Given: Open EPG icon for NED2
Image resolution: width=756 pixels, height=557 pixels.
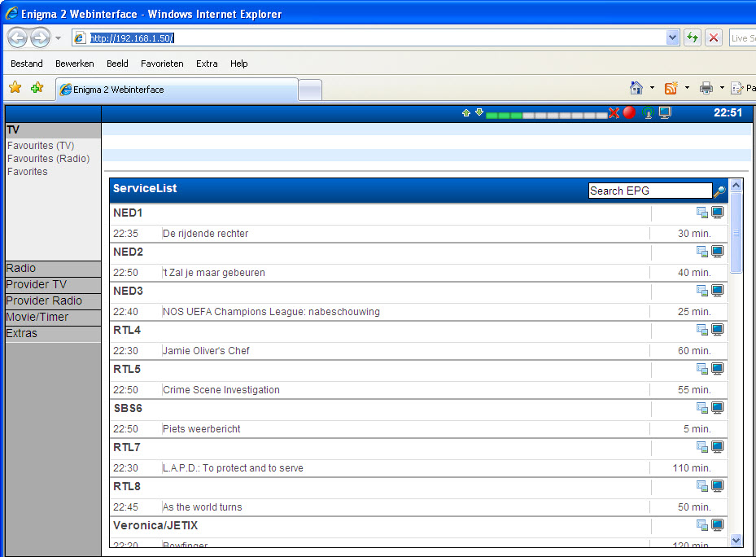Looking at the screenshot, I should 702,252.
